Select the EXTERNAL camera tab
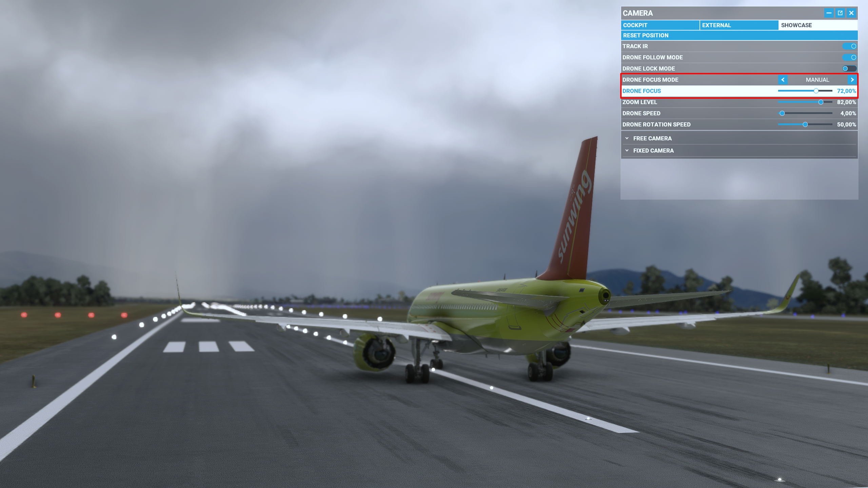The width and height of the screenshot is (868, 488). tap(739, 25)
